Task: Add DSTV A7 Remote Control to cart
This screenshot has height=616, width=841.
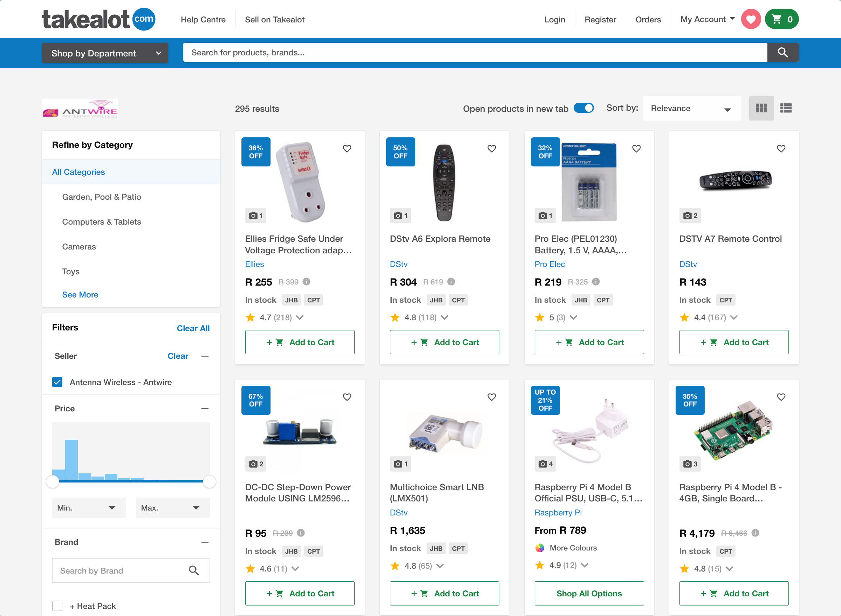Action: coord(733,342)
